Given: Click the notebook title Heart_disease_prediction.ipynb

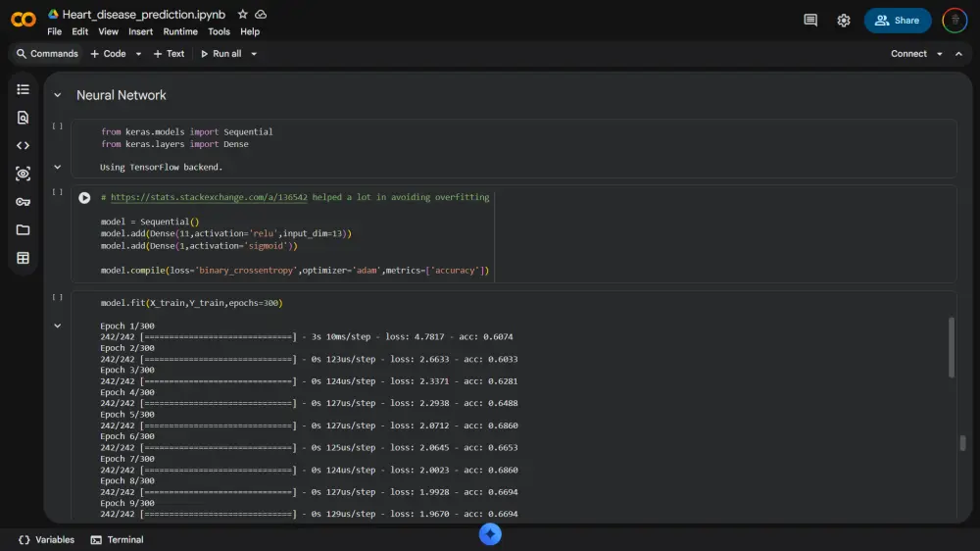Looking at the screenshot, I should pos(144,14).
